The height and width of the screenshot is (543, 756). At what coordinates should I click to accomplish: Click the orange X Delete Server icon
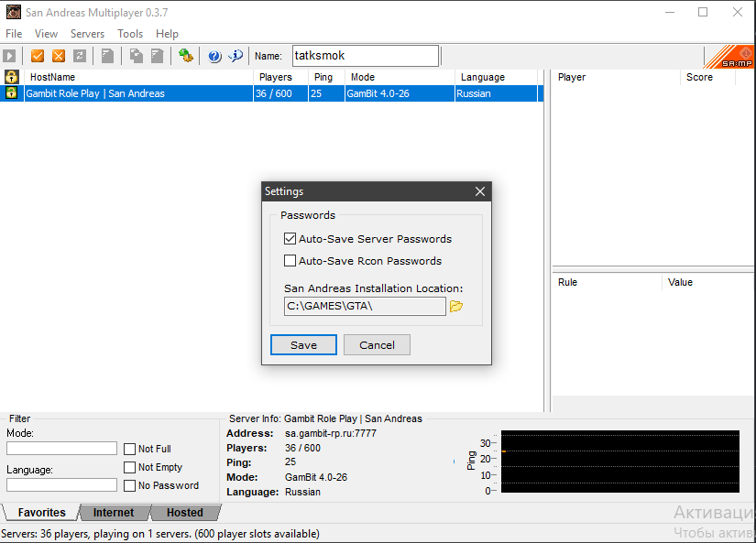[x=59, y=56]
